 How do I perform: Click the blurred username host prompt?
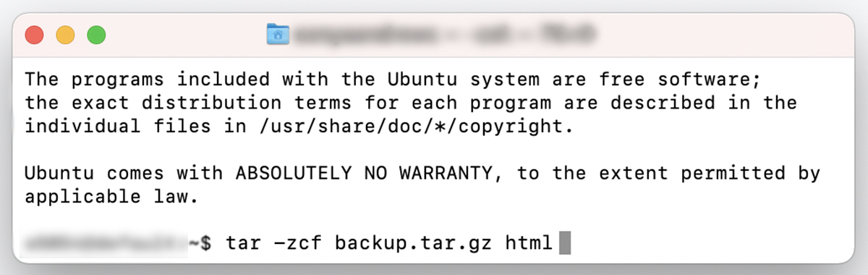point(106,243)
